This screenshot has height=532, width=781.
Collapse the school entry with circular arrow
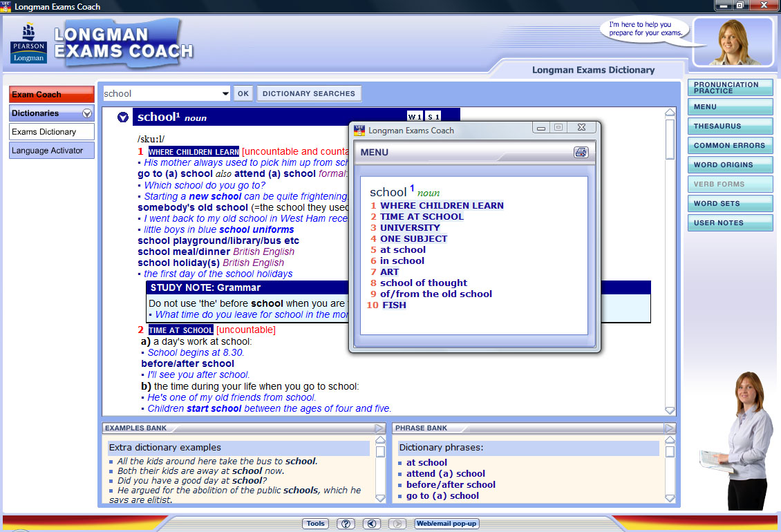point(123,117)
